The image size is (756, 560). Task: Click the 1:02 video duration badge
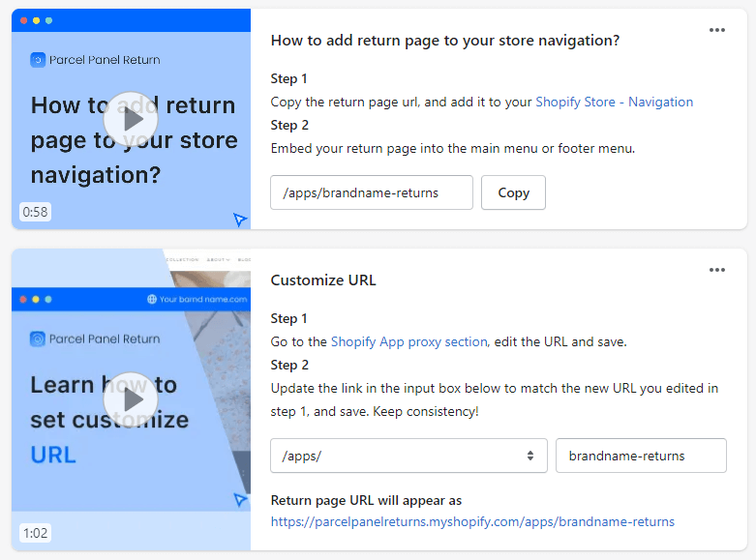[35, 533]
